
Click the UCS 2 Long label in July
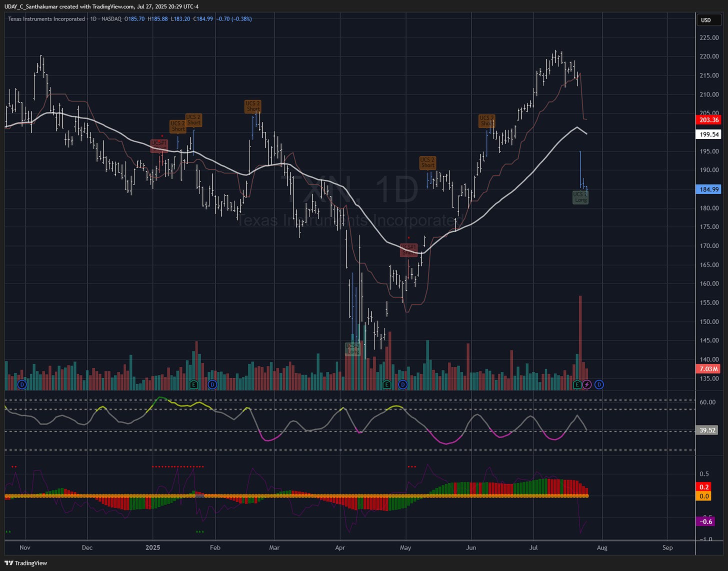tap(580, 197)
